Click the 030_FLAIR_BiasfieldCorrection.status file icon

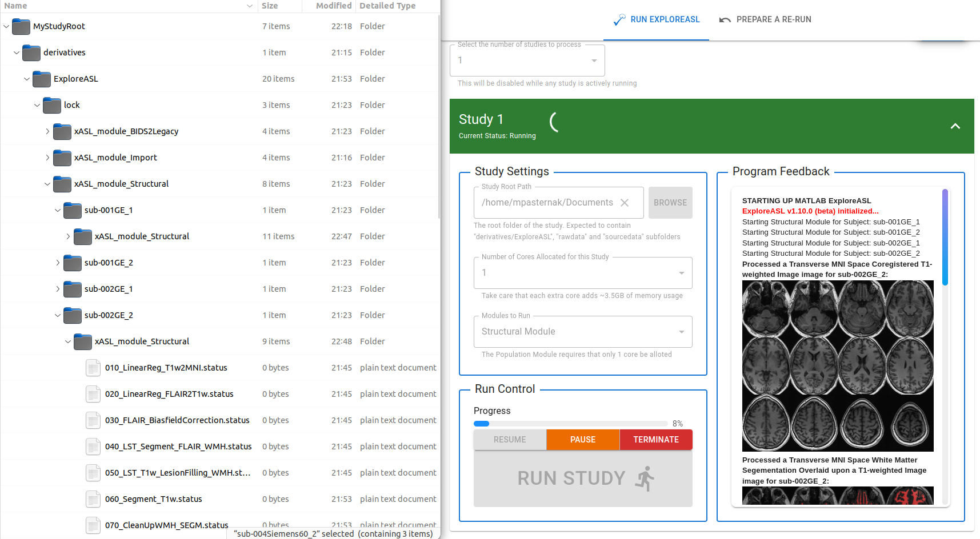93,420
